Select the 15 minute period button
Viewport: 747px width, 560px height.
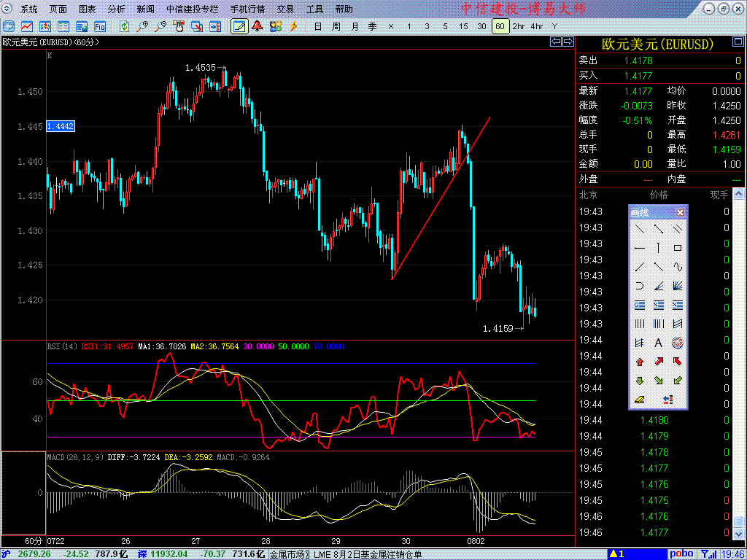(x=463, y=27)
